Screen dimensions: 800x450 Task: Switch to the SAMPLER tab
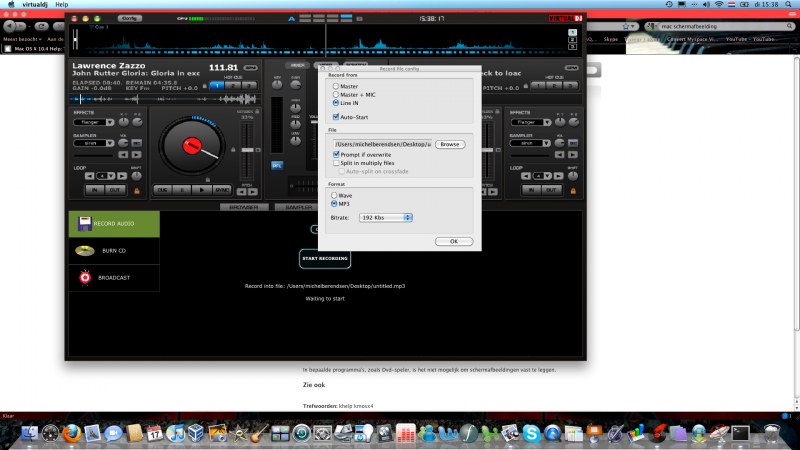[x=299, y=207]
